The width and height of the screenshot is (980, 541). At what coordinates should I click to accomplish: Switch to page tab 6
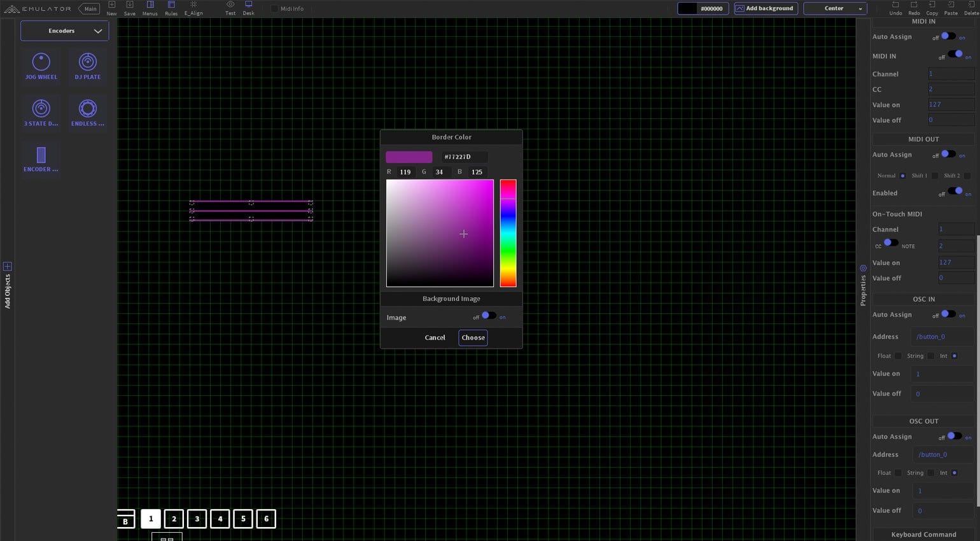click(266, 519)
